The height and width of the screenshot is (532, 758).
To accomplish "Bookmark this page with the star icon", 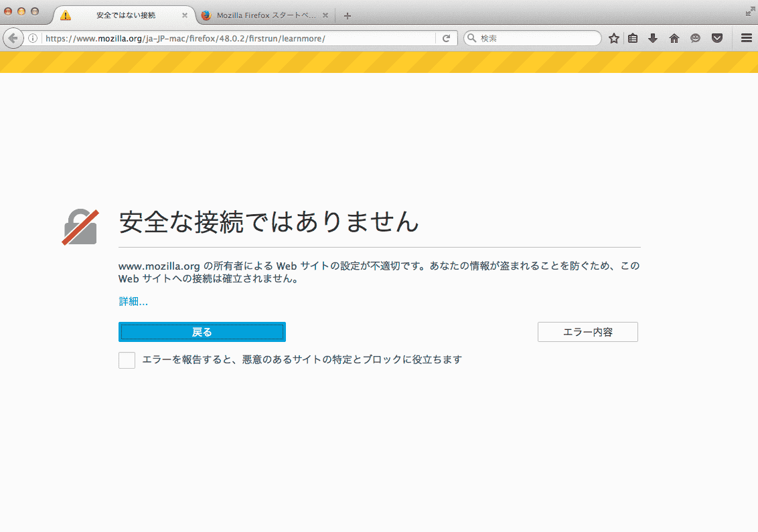I will (614, 38).
